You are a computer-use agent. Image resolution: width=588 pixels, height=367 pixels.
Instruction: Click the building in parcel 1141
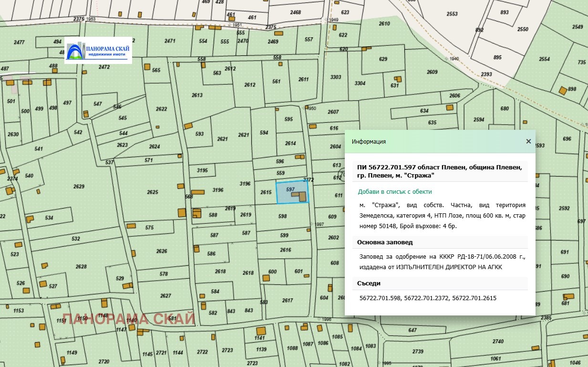pos(260,331)
